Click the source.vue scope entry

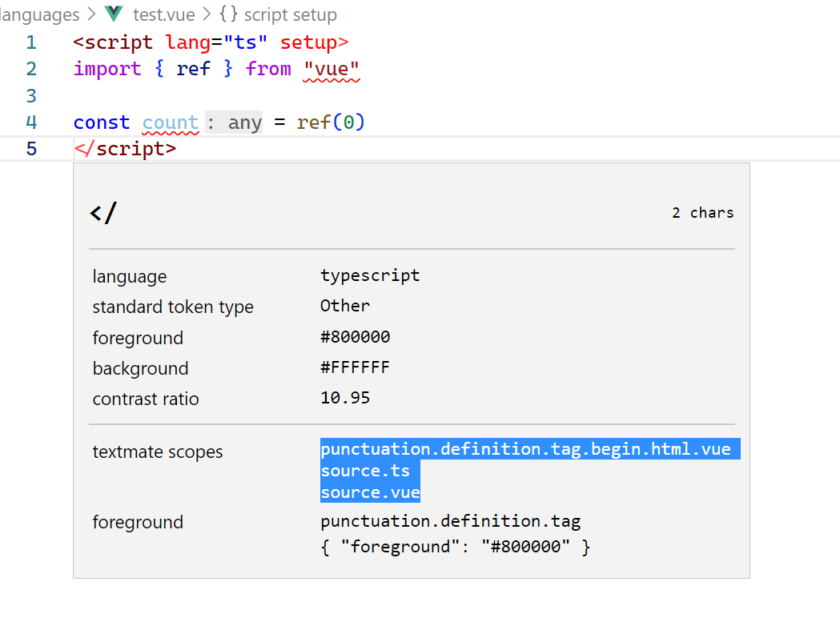[x=370, y=492]
